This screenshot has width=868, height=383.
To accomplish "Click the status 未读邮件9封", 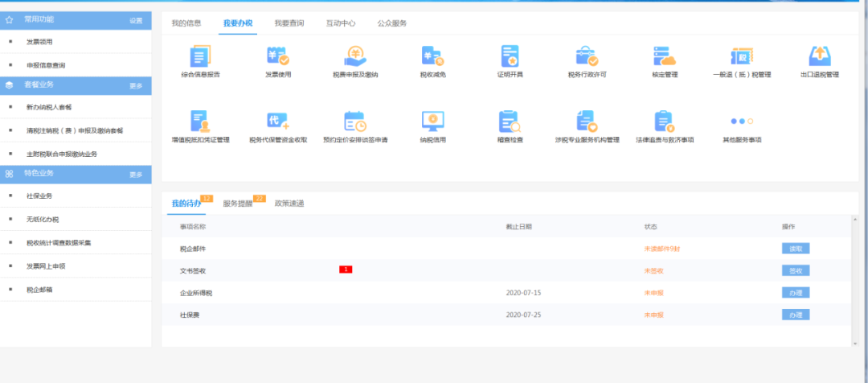I will click(x=662, y=249).
